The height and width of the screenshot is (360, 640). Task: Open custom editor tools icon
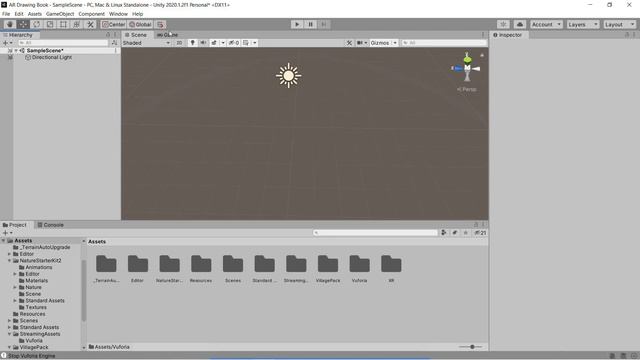click(90, 24)
